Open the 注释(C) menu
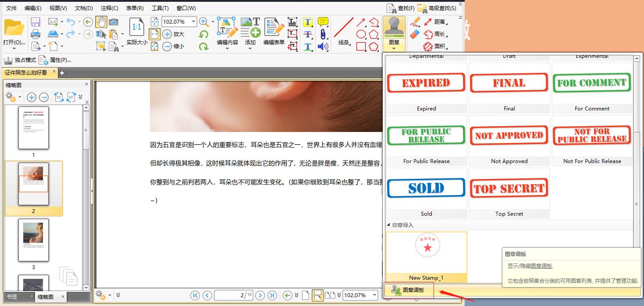The height and width of the screenshot is (306, 644). tap(109, 8)
